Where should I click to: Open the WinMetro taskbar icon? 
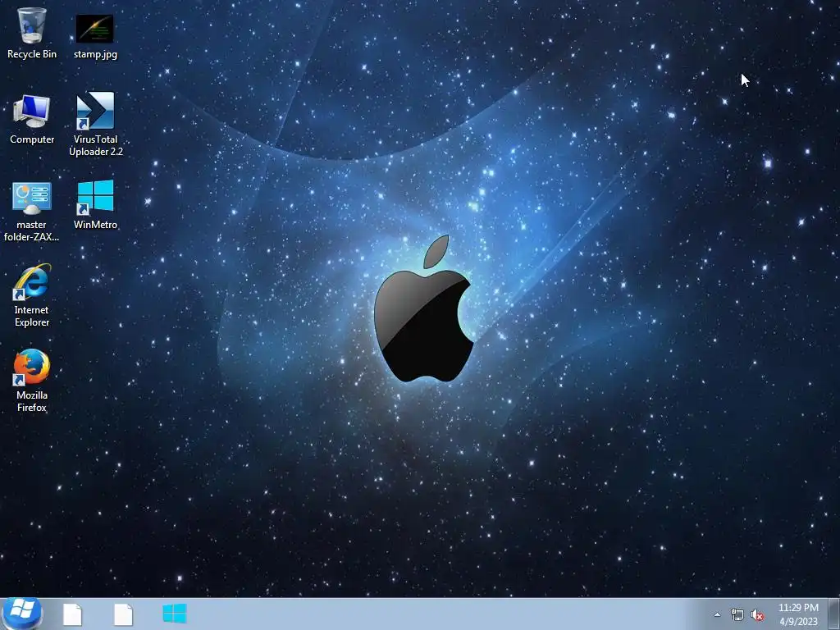[175, 614]
